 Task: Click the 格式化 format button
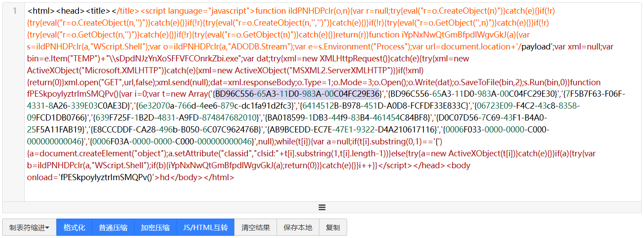(74, 227)
